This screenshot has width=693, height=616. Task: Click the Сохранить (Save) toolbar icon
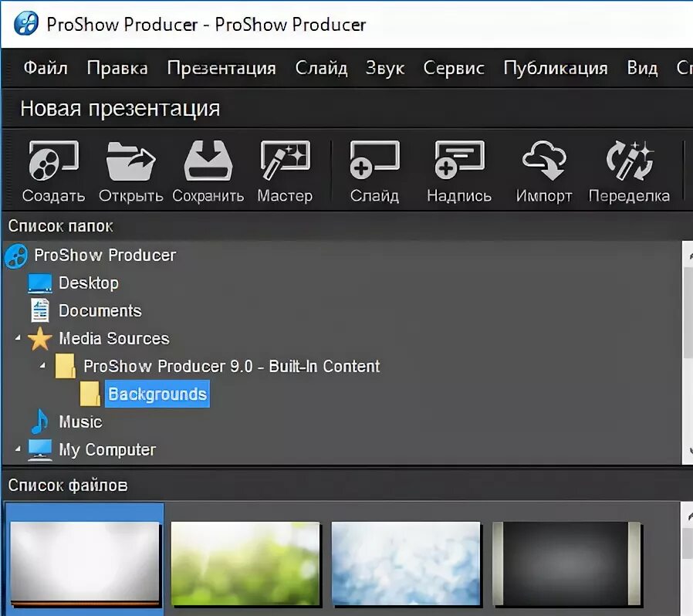(x=208, y=161)
